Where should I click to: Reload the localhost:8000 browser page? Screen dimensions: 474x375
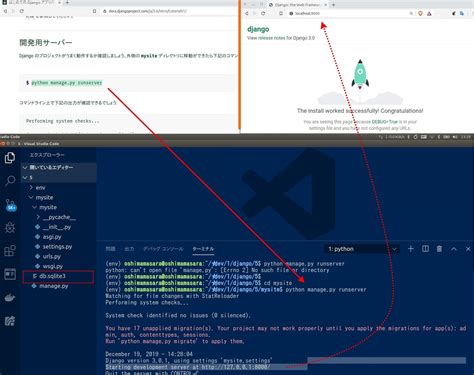point(263,13)
